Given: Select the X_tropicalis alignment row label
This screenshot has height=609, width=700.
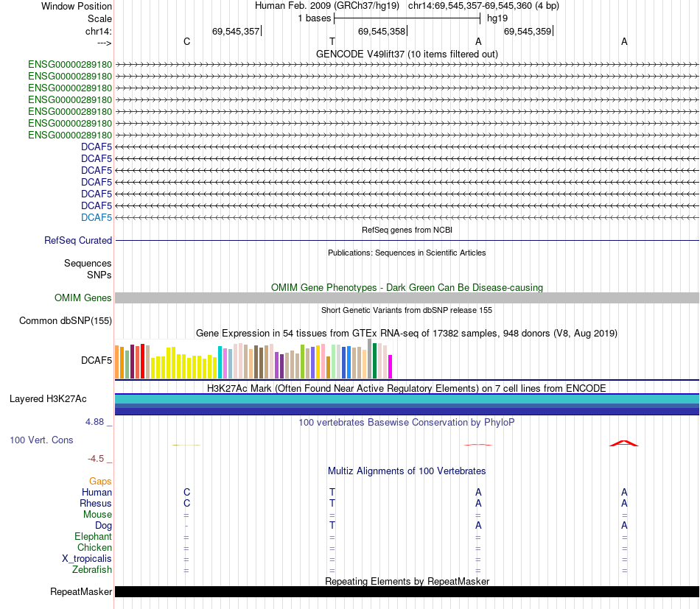Looking at the screenshot, I should click(87, 559).
